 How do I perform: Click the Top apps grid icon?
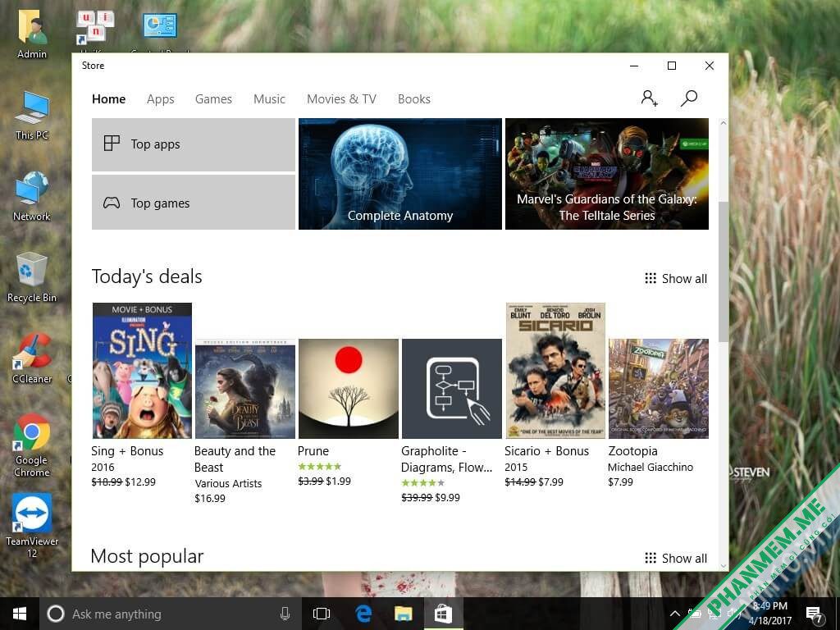coord(112,144)
